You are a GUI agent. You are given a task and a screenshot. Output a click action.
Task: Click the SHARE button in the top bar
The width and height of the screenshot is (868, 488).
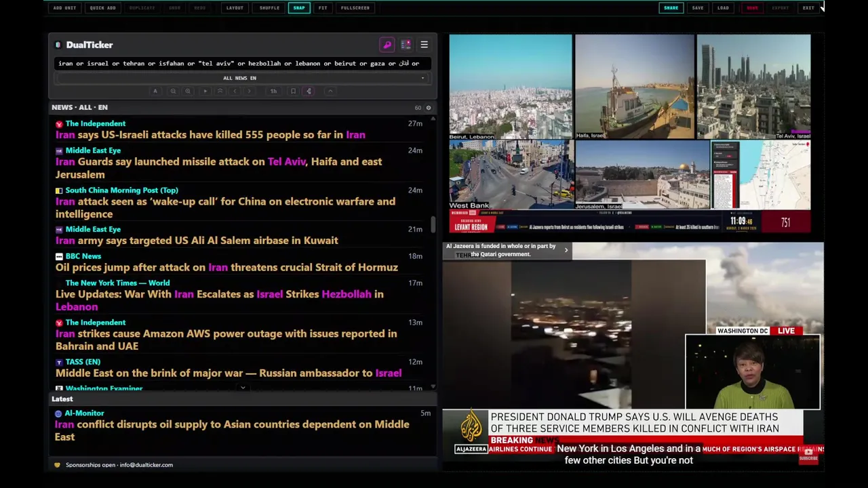671,8
